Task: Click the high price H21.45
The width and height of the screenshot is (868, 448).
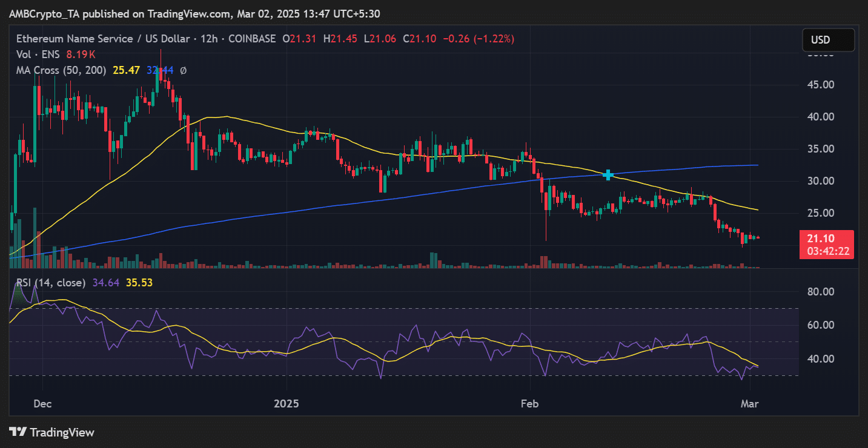Action: click(340, 39)
